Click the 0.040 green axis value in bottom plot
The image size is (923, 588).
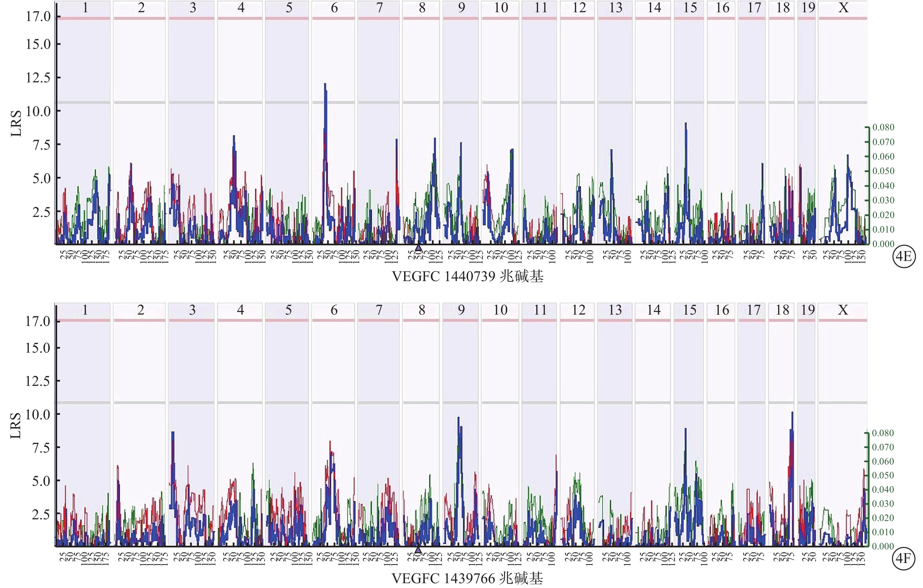tap(883, 489)
